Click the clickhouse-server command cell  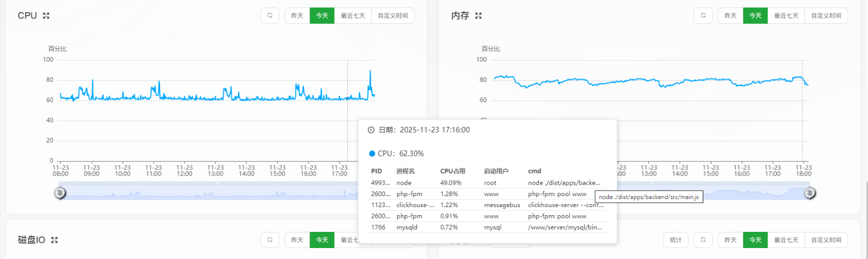[x=566, y=205]
